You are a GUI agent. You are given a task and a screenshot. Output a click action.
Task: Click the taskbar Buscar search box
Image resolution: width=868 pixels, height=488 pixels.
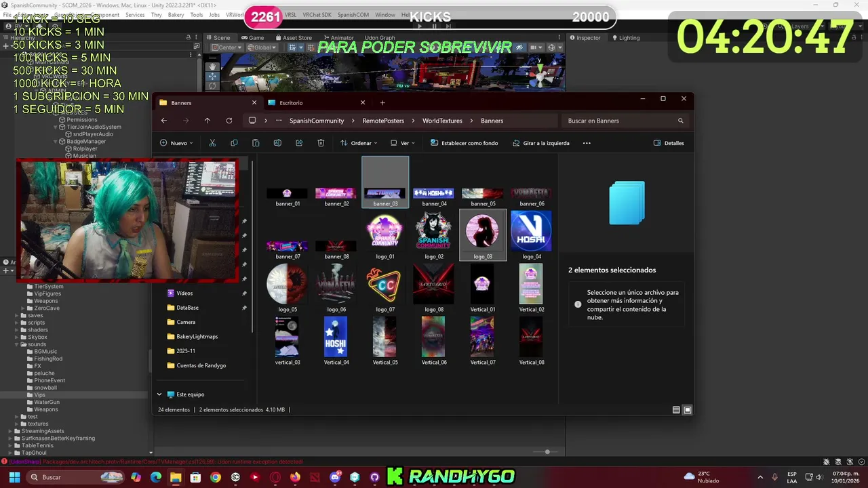76,477
